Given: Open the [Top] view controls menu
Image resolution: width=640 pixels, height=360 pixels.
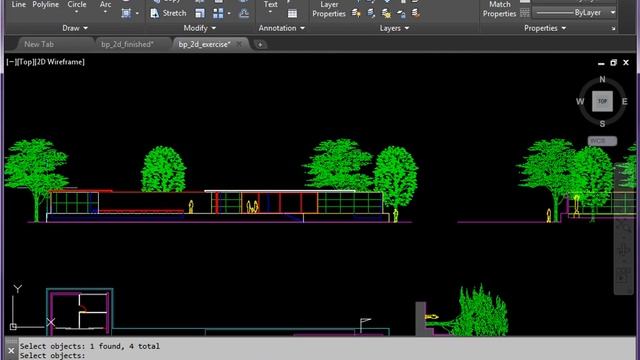Looking at the screenshot, I should [26, 62].
